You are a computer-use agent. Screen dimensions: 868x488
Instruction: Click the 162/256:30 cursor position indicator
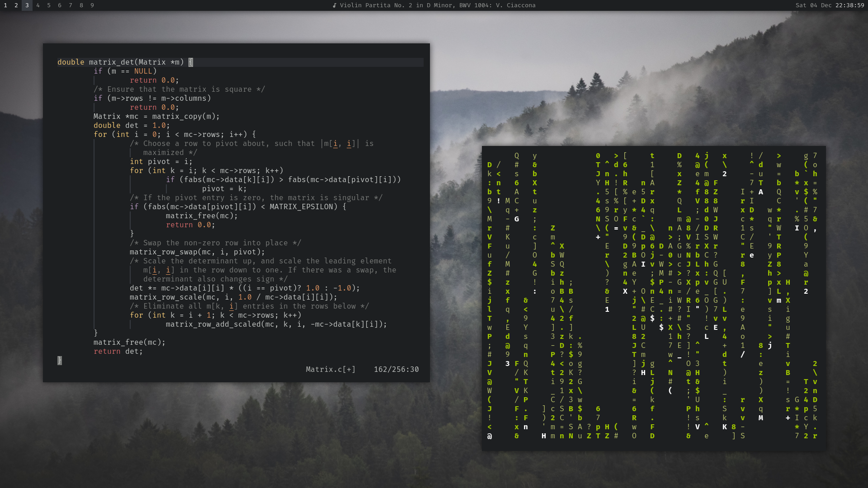pos(396,369)
